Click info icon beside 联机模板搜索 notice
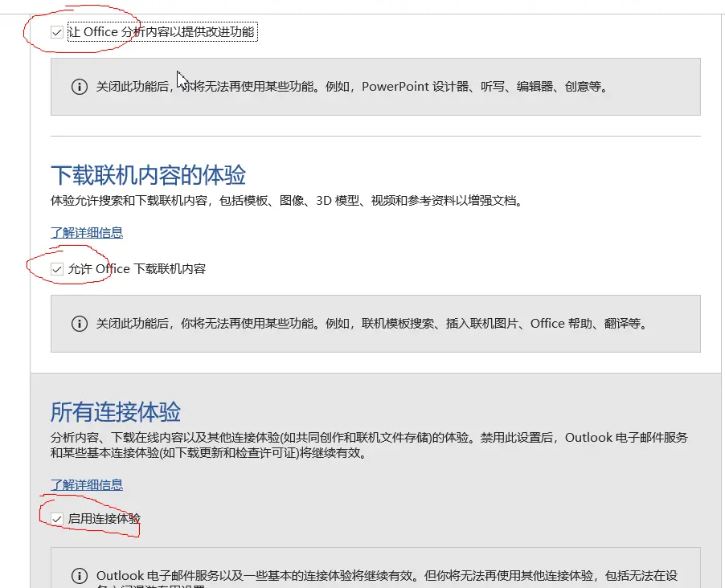Image resolution: width=725 pixels, height=588 pixels. tap(80, 324)
